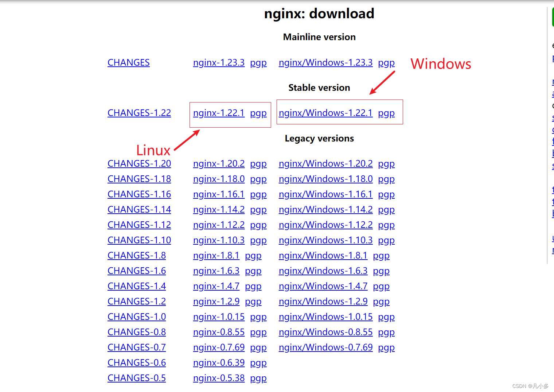Download nginx-1.2.9 source
This screenshot has width=554, height=392.
pos(216,302)
